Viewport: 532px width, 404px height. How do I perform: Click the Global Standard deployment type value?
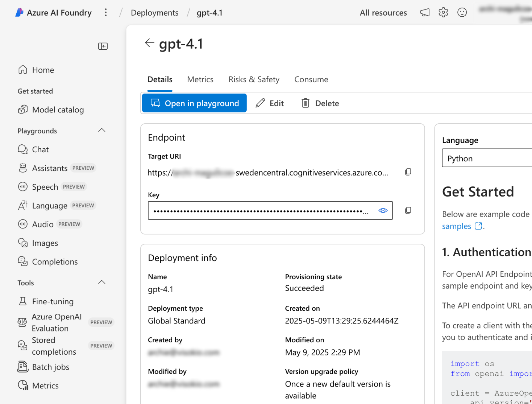click(x=176, y=321)
